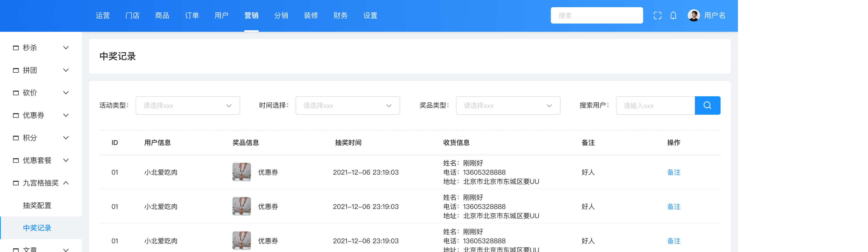Open the notification bell
Image resolution: width=868 pixels, height=252 pixels.
(x=673, y=16)
